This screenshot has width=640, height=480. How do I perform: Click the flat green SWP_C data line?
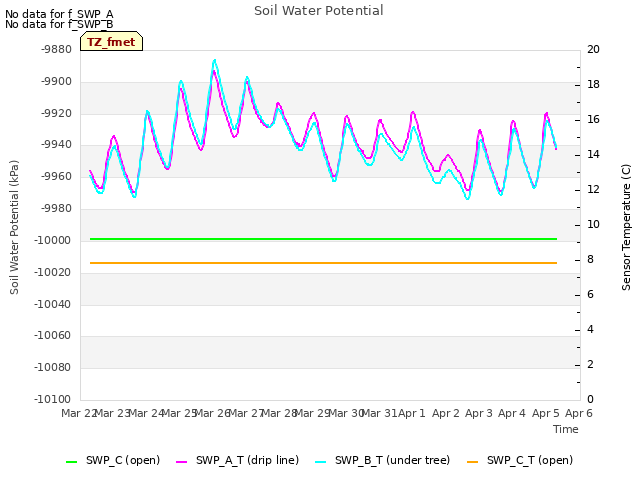tap(323, 239)
